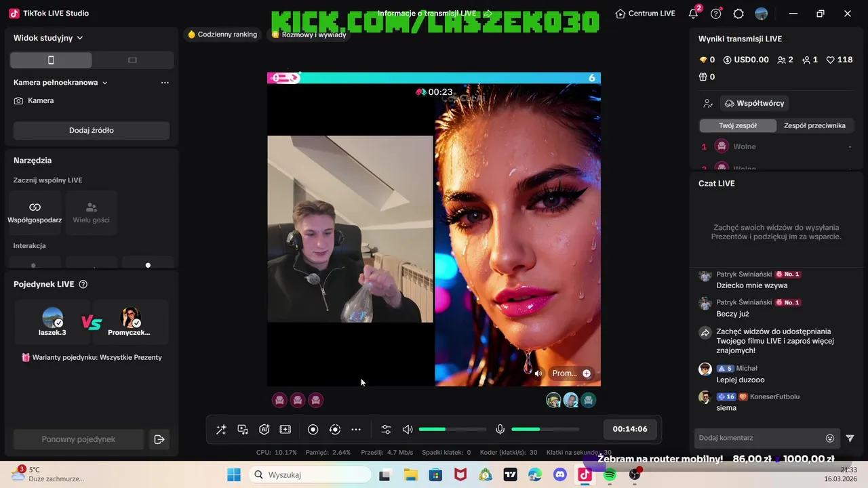Click the share LIVE arrow icon in chat
The height and width of the screenshot is (488, 868).
coord(705,333)
